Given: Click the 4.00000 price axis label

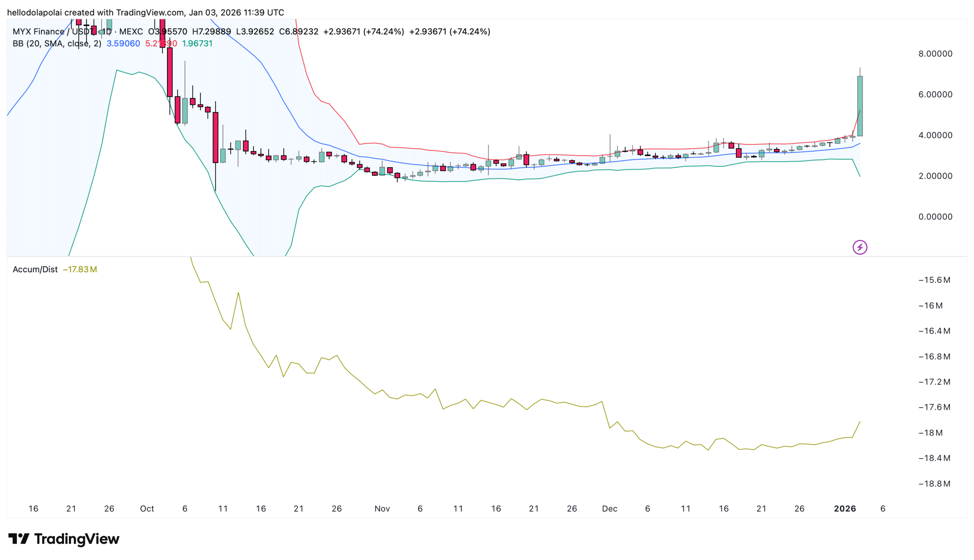Looking at the screenshot, I should tap(935, 135).
